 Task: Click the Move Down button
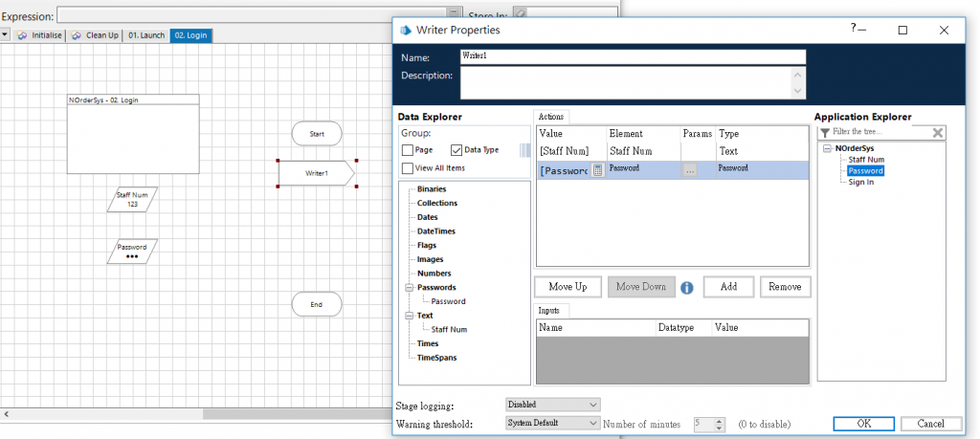(641, 287)
